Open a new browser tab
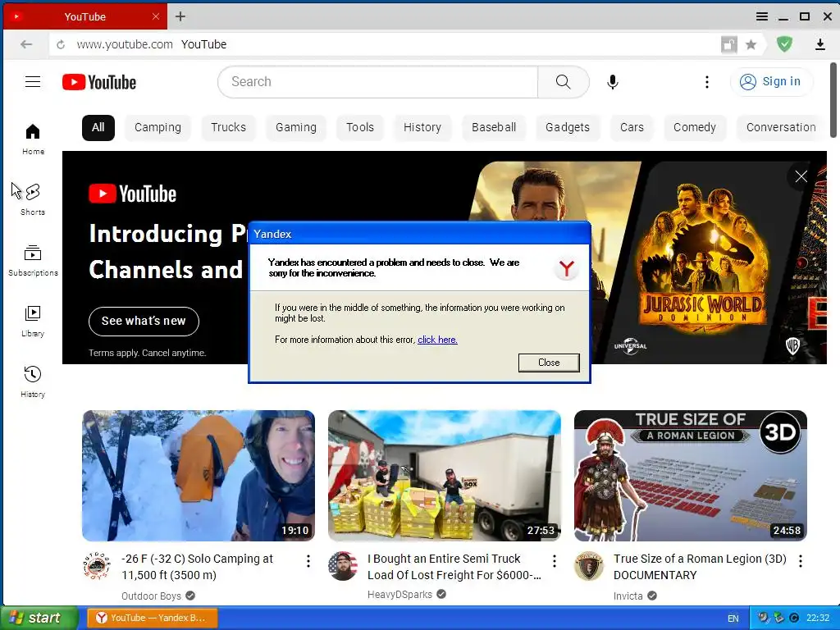The width and height of the screenshot is (840, 630). click(x=180, y=16)
